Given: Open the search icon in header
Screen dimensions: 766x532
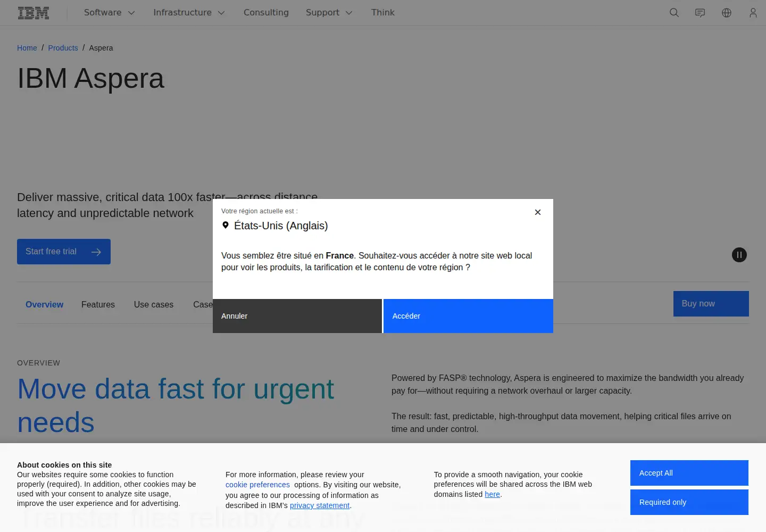Looking at the screenshot, I should (x=674, y=13).
